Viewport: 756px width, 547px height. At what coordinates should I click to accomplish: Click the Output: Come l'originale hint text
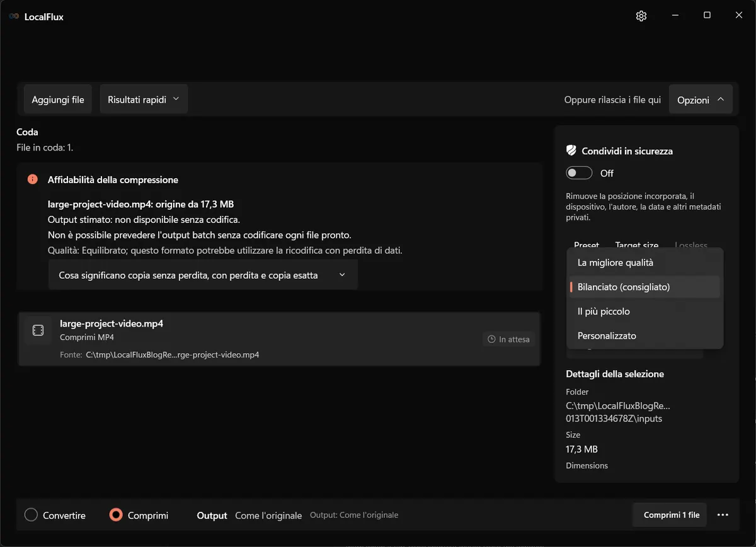[x=354, y=515]
